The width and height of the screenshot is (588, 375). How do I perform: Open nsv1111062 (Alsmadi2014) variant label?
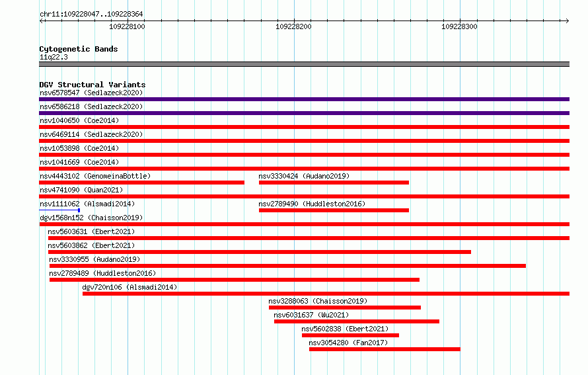point(87,204)
